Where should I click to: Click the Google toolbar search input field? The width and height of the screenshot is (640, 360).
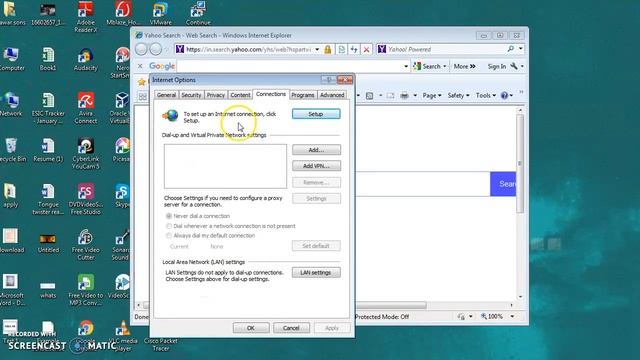[290, 66]
